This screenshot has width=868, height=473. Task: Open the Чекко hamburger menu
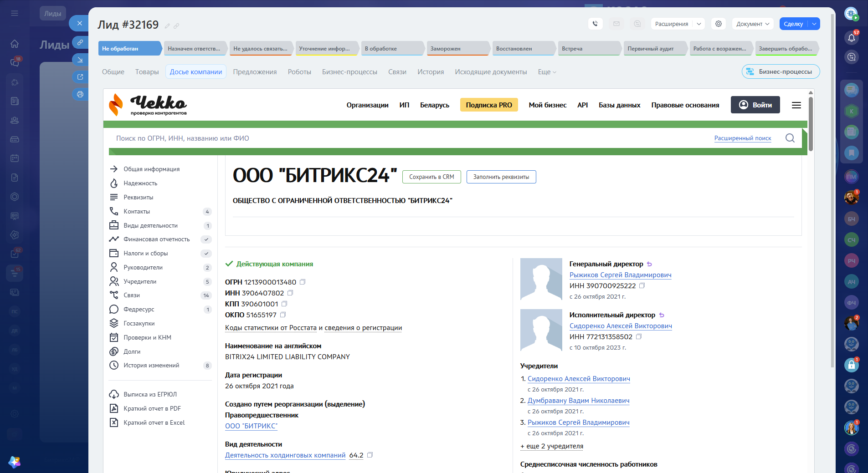796,105
